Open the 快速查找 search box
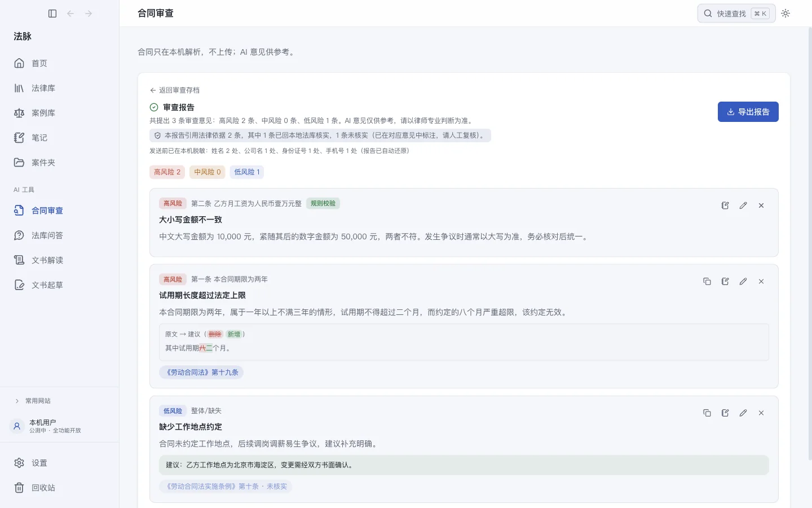 [x=736, y=14]
